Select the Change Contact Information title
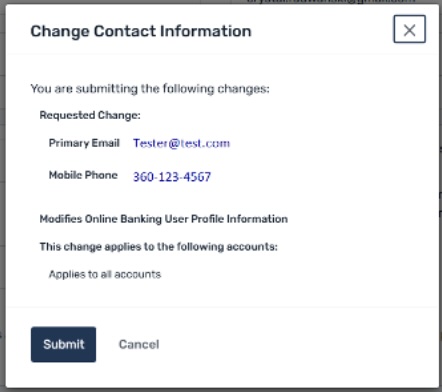442x392 pixels. click(x=141, y=31)
